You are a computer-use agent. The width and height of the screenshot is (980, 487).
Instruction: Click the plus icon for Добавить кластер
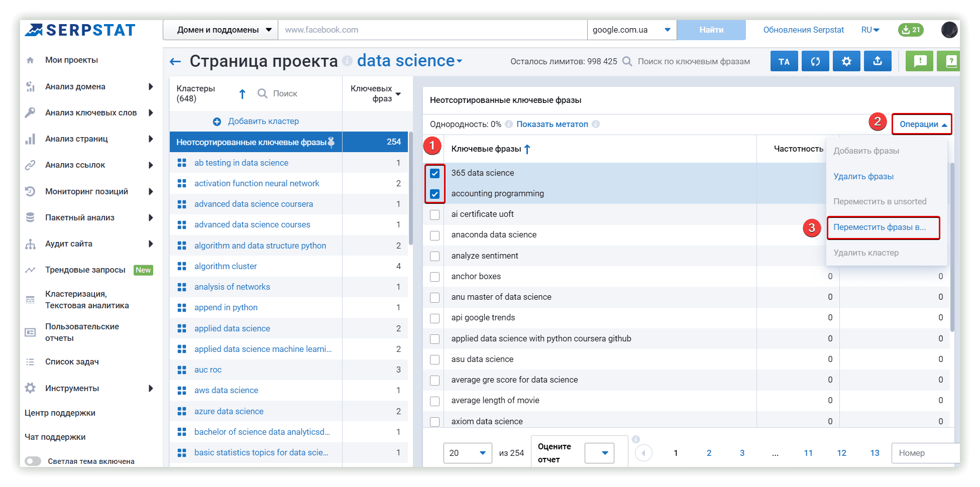[217, 121]
